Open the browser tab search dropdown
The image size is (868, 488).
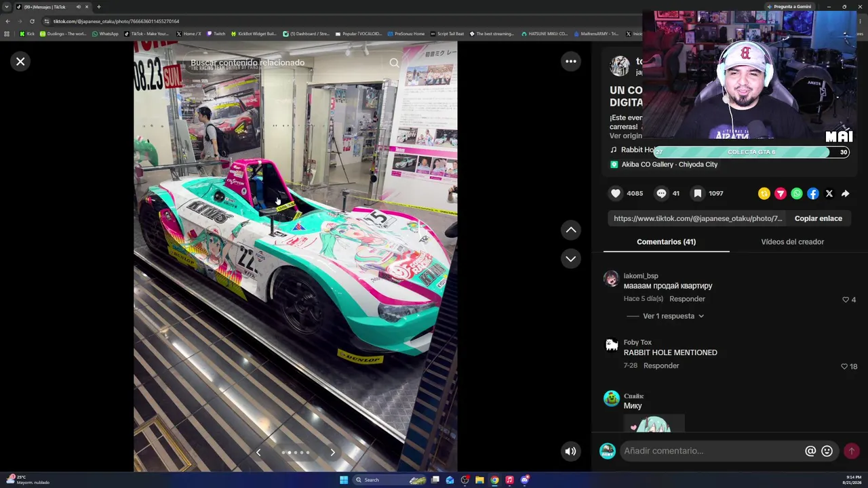tap(7, 7)
